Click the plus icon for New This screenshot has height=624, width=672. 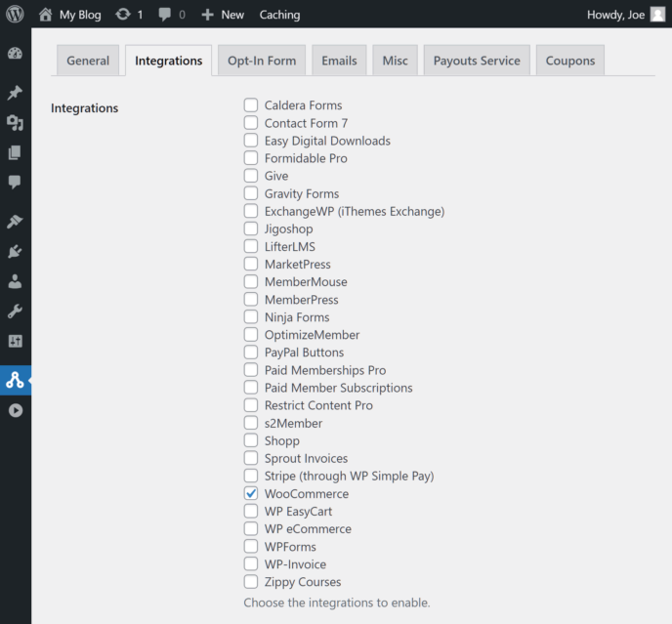coord(207,15)
